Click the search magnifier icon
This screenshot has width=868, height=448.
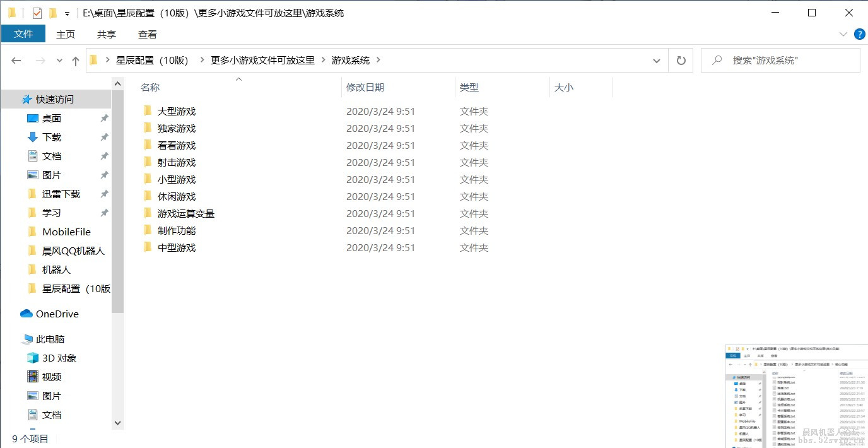[x=716, y=60]
